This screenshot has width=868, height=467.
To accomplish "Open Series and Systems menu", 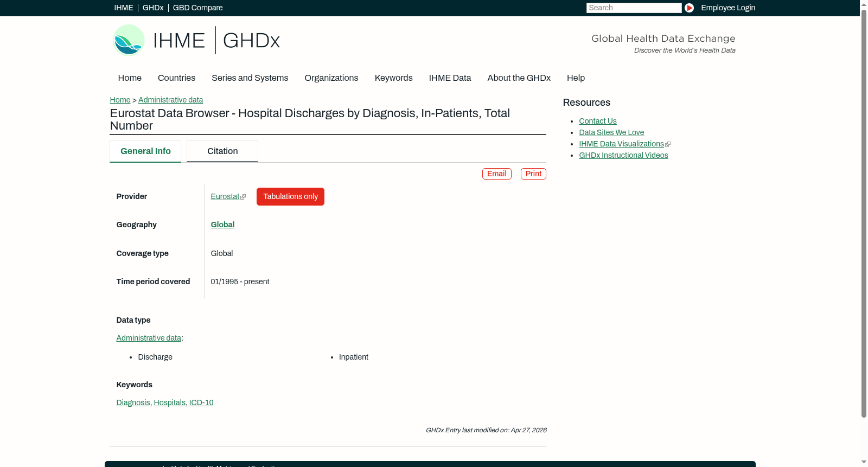I will tap(250, 78).
